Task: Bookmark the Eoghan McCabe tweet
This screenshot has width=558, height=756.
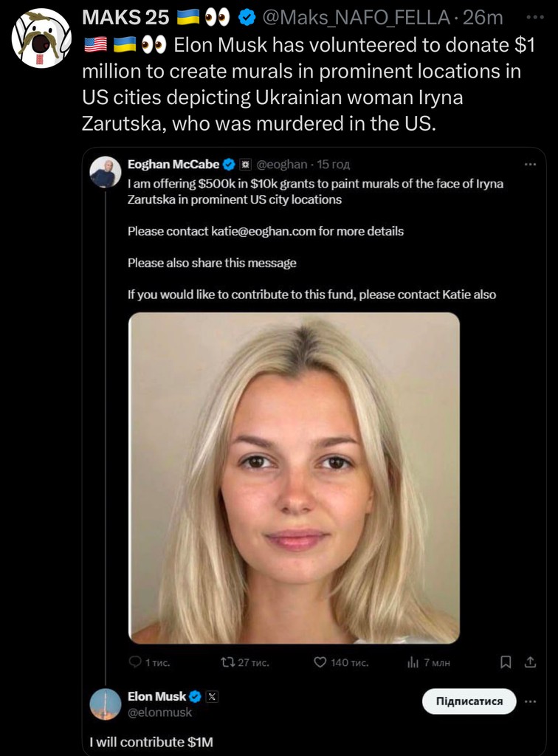Action: tap(506, 662)
